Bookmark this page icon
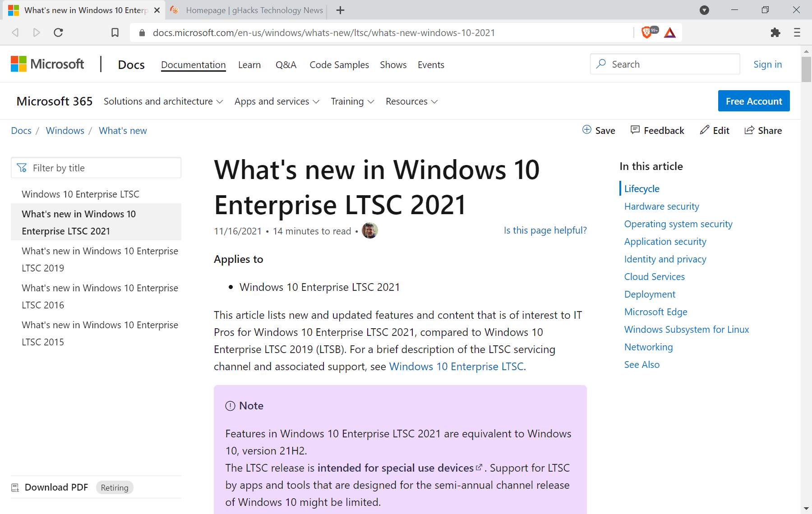The height and width of the screenshot is (514, 812). [x=115, y=32]
